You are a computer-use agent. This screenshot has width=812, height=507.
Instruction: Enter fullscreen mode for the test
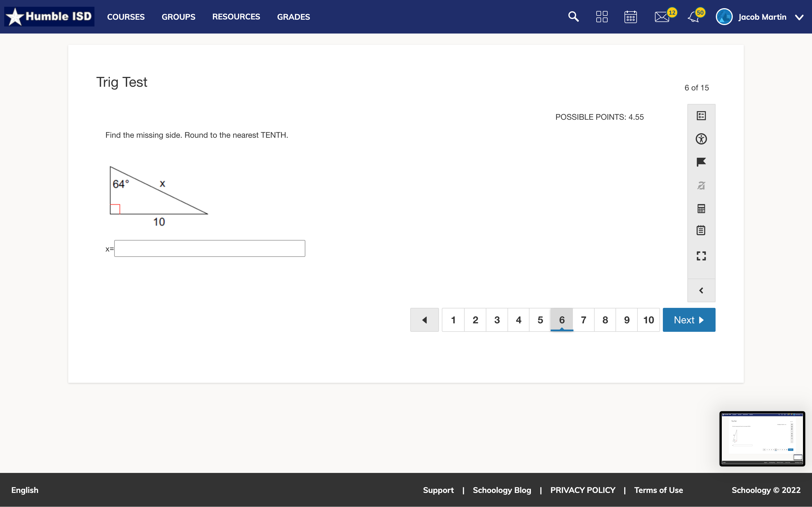tap(701, 256)
